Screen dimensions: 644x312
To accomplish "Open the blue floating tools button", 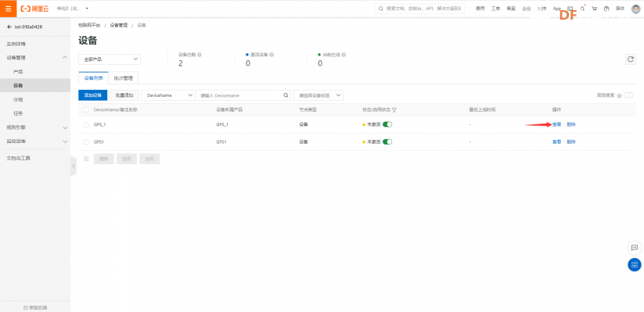I will click(635, 264).
